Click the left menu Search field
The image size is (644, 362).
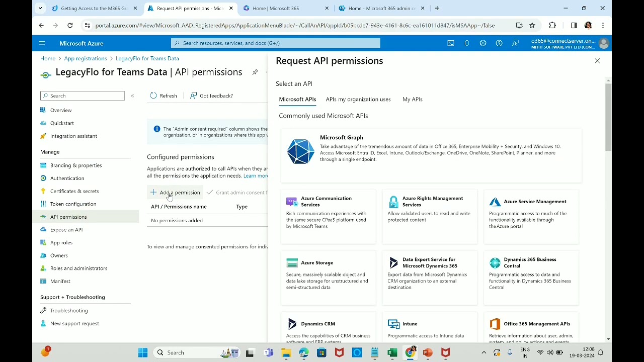point(83,96)
